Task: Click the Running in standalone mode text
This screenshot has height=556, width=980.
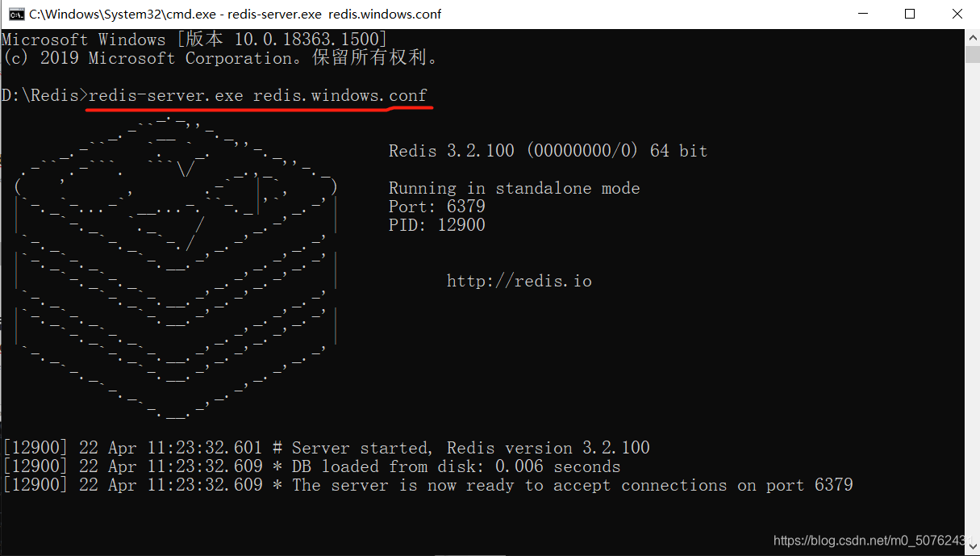Action: point(514,188)
